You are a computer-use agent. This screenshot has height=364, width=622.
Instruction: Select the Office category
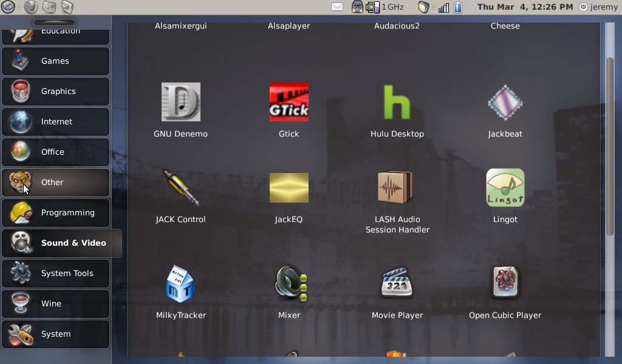click(x=55, y=152)
